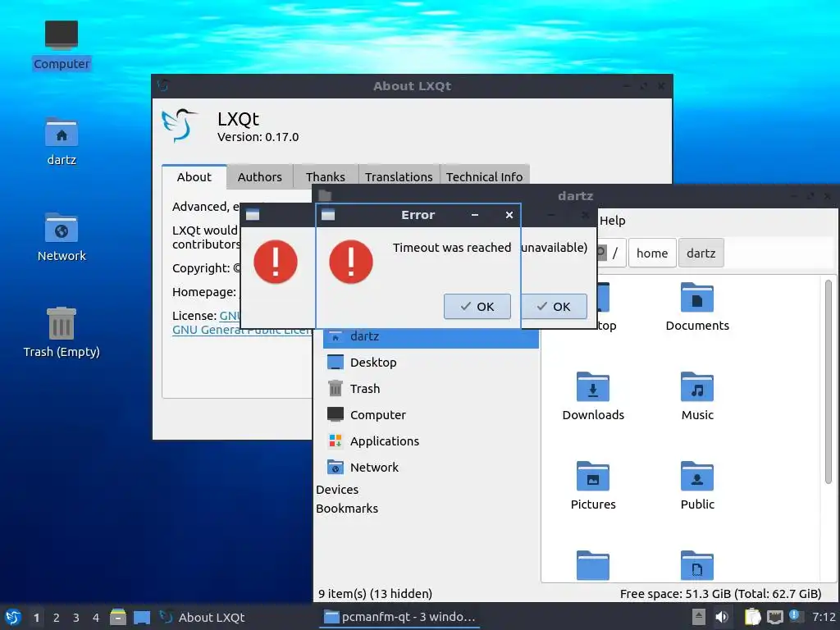Switch to virtual desktop 2
The width and height of the screenshot is (840, 630).
(57, 618)
